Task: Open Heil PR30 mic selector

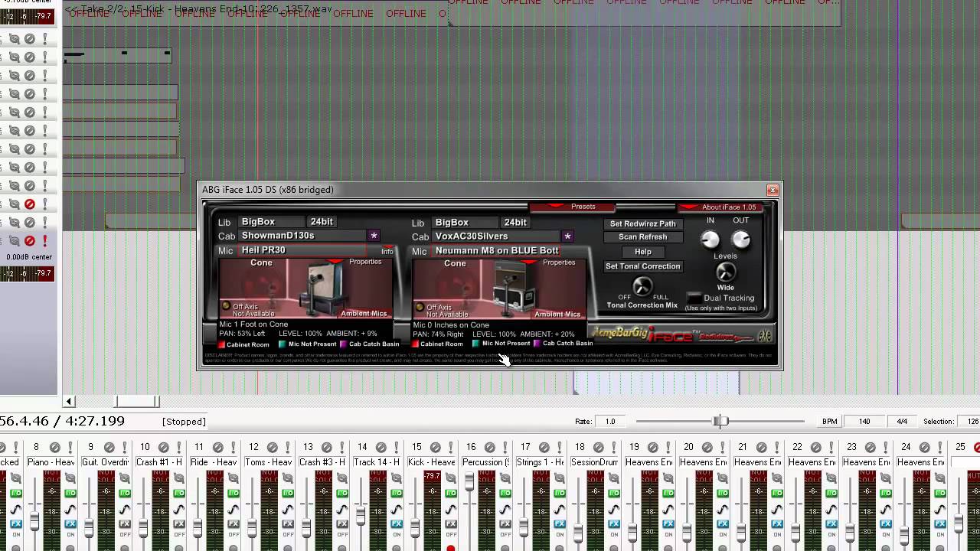Action: (302, 250)
